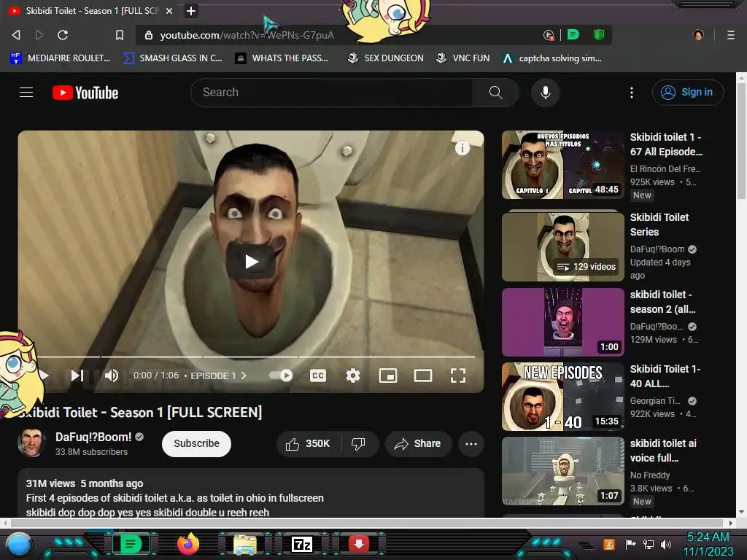
Task: Click the search magnifier button
Action: click(495, 93)
